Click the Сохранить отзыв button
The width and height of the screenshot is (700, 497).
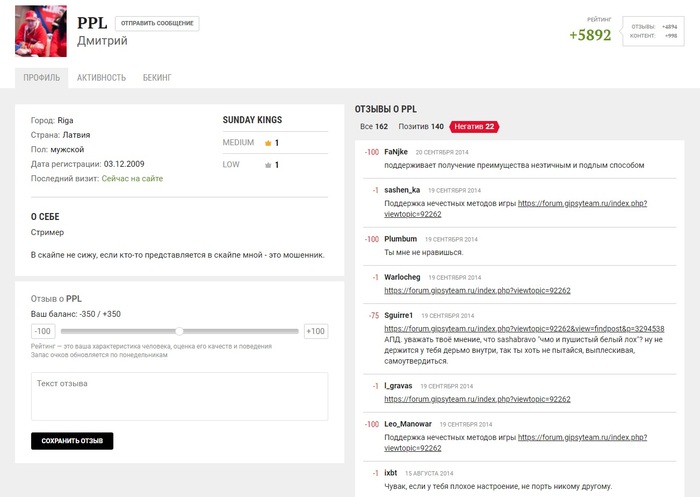pyautogui.click(x=72, y=441)
